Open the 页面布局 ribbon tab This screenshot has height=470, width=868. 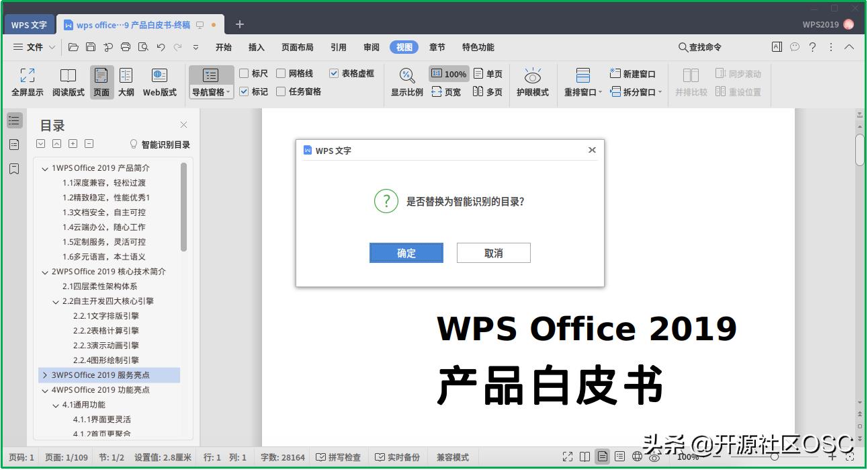(x=297, y=47)
